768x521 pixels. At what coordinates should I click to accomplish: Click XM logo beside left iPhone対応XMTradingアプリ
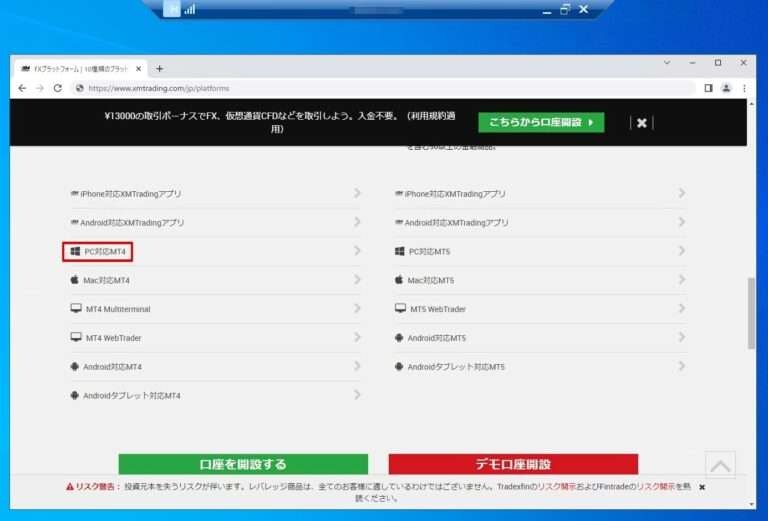74,193
